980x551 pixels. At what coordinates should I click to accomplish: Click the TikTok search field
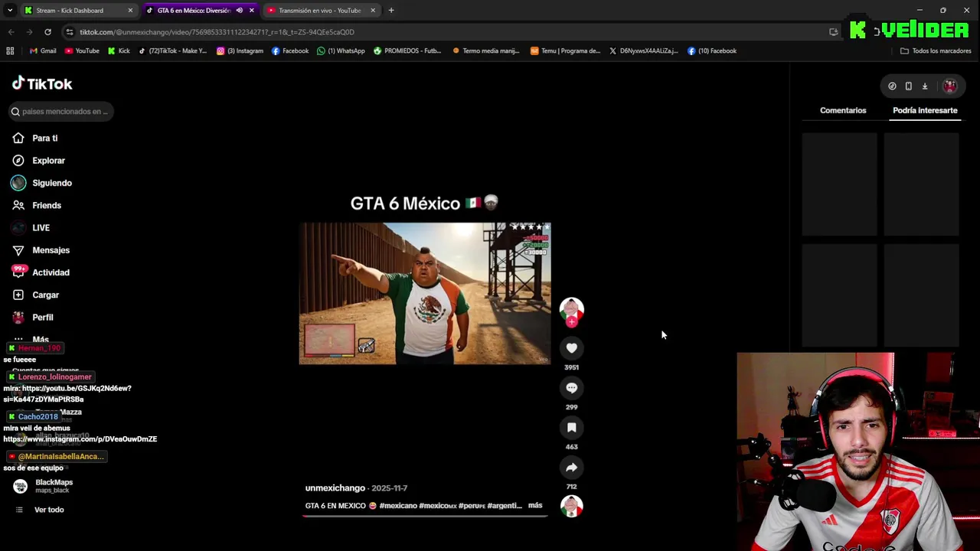[61, 112]
